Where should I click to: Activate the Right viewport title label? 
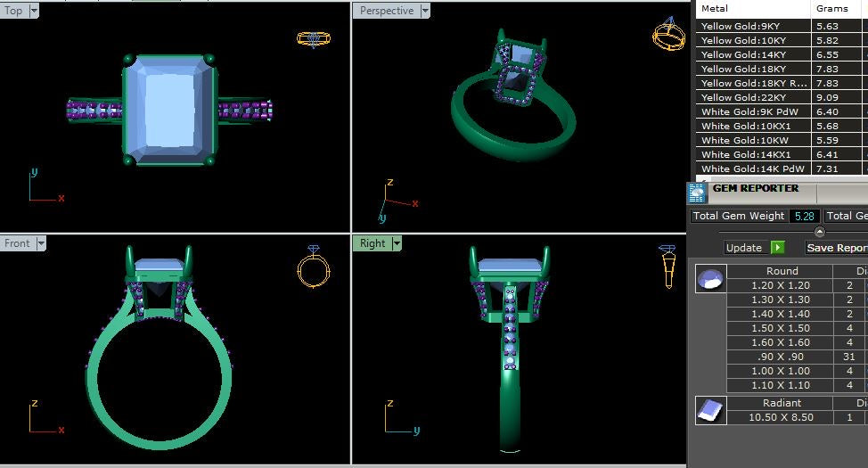pos(373,243)
